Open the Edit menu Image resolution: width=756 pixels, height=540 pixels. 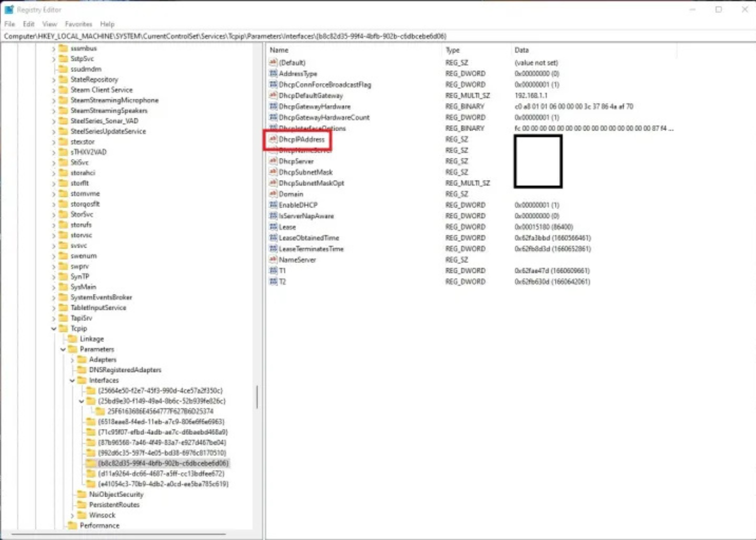point(28,23)
